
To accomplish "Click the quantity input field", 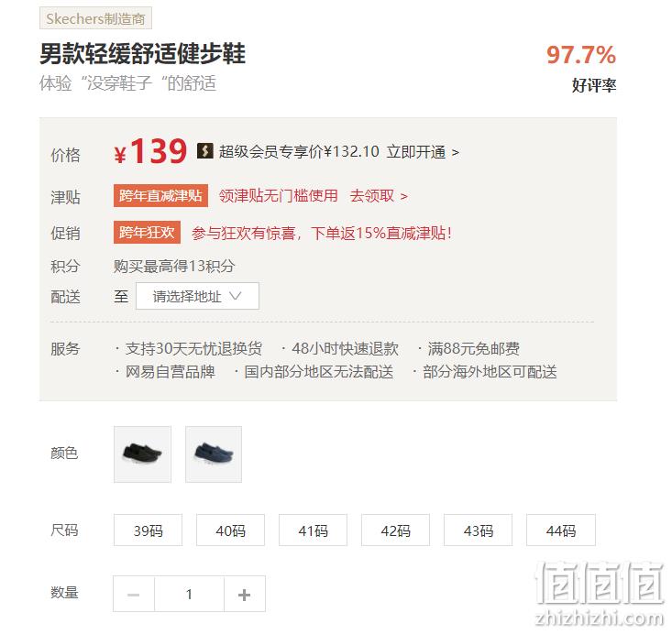I will (189, 594).
